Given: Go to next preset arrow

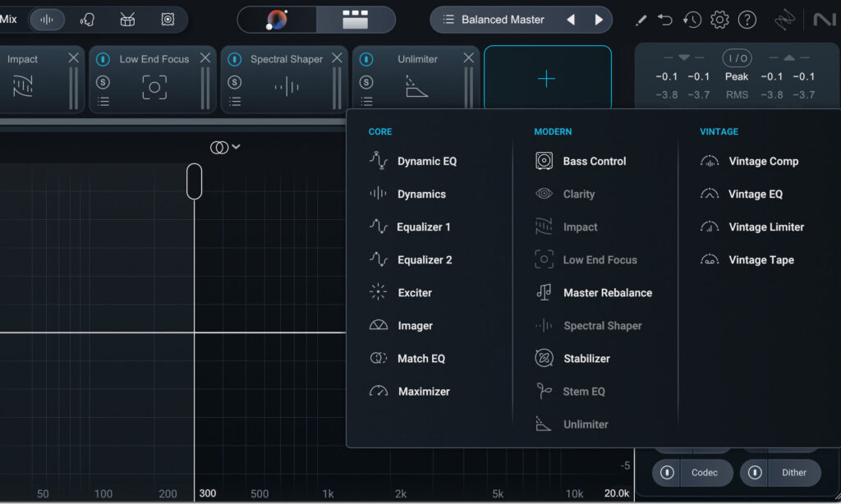Looking at the screenshot, I should 599,20.
